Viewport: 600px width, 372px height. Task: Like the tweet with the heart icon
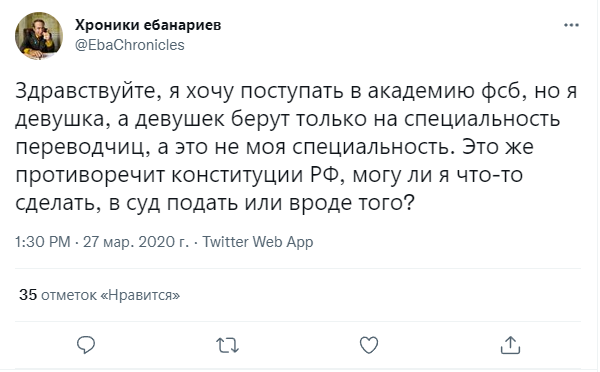click(369, 345)
